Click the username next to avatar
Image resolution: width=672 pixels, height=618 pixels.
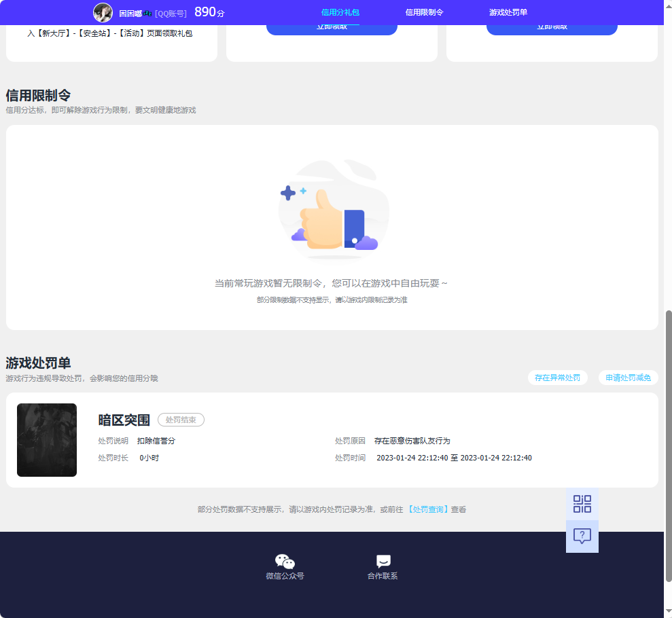coord(135,14)
